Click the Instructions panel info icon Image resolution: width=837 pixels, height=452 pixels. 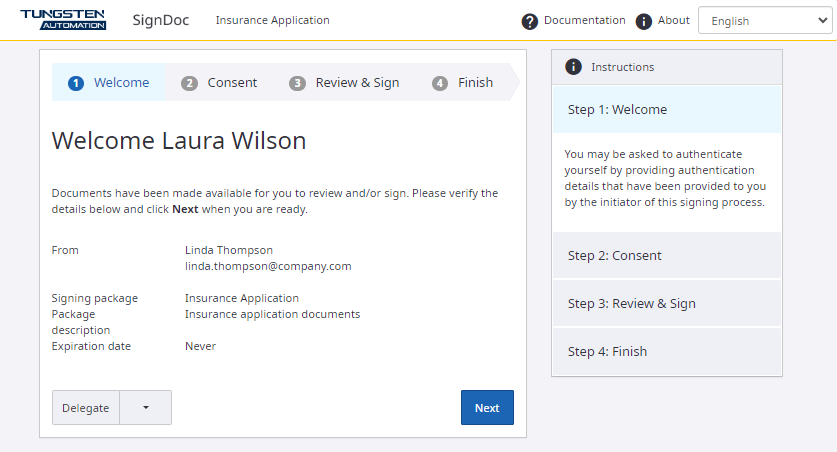(573, 67)
